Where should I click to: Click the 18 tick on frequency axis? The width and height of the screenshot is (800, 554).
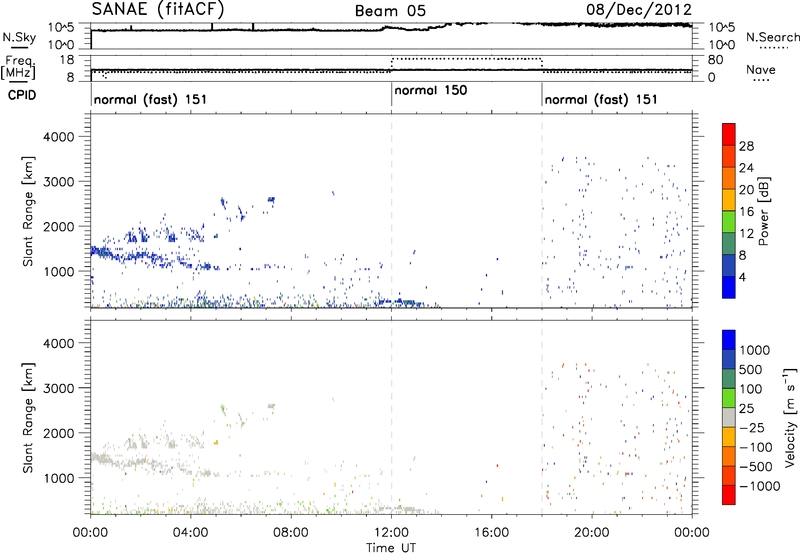pos(67,59)
